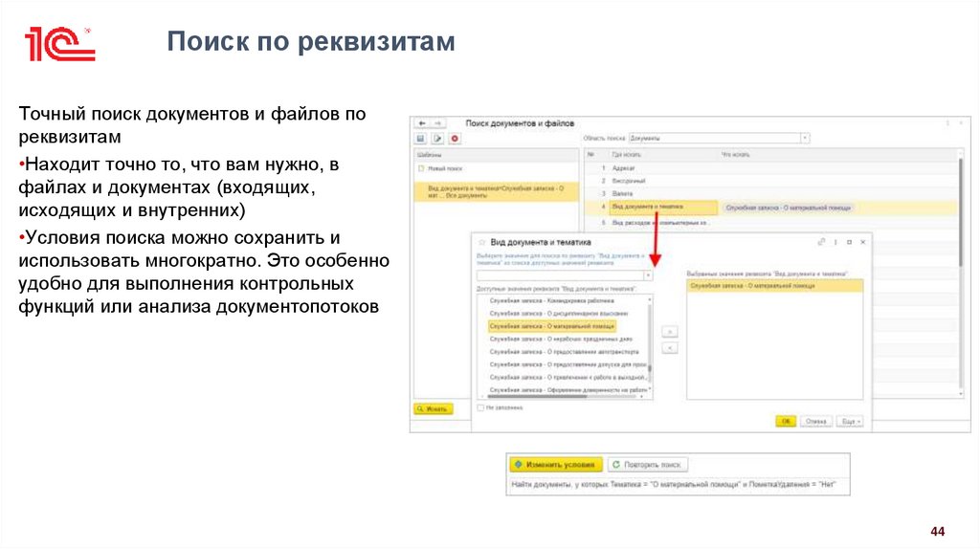Click the search result condition text Найти документы
The height and width of the screenshot is (549, 980).
pos(673,485)
